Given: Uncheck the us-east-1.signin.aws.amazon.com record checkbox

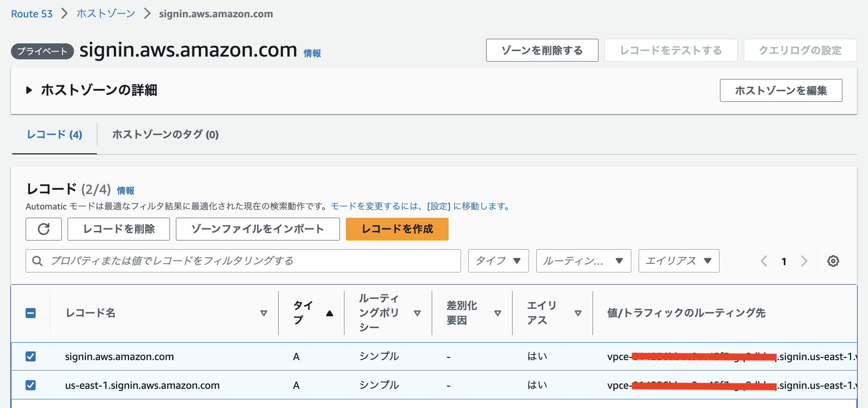Looking at the screenshot, I should [x=31, y=385].
